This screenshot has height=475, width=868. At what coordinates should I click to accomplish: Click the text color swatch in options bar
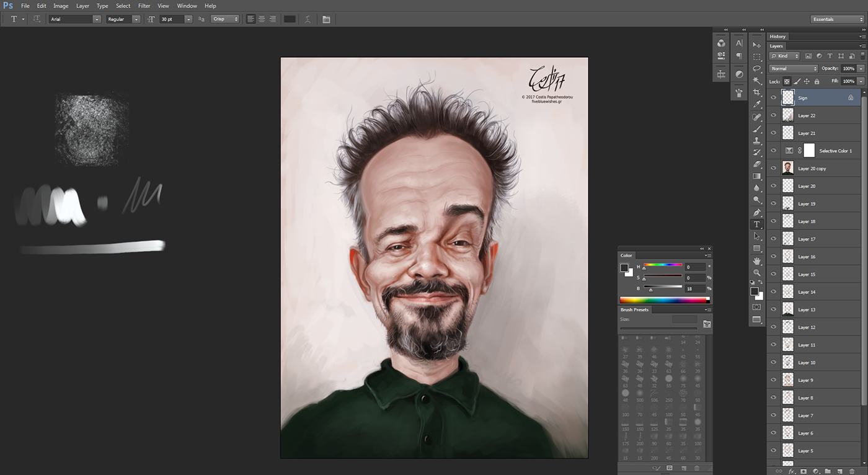290,19
